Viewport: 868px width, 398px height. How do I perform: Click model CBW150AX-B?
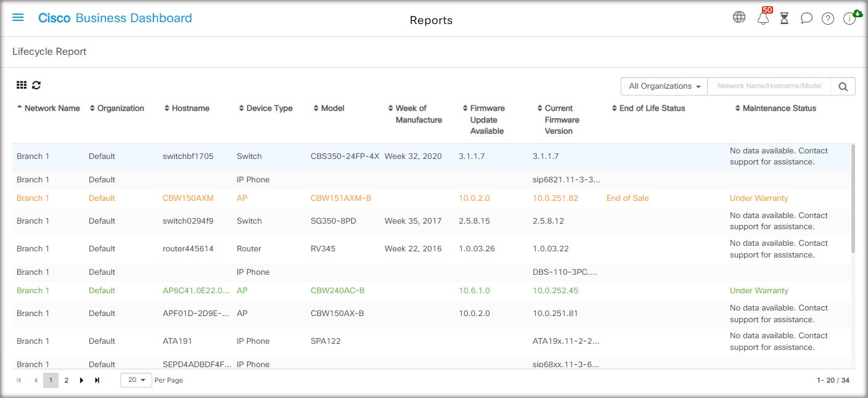337,314
